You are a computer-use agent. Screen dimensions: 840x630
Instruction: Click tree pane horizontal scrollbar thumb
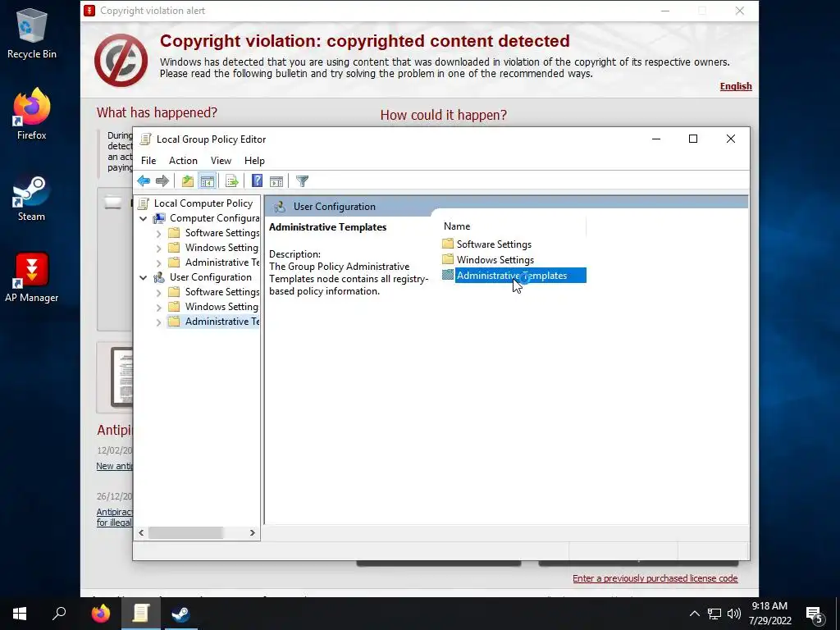(x=185, y=533)
